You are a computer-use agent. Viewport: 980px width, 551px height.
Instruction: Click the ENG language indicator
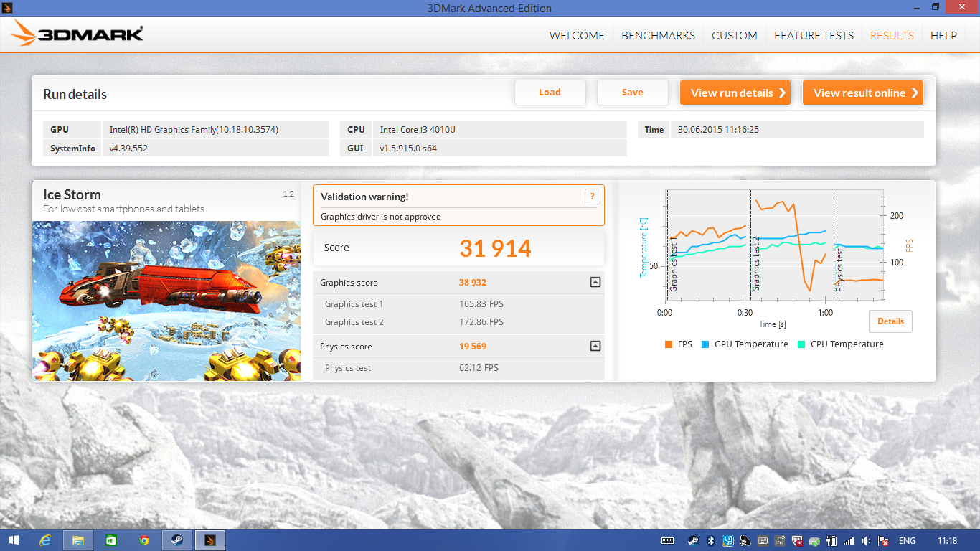click(x=907, y=541)
